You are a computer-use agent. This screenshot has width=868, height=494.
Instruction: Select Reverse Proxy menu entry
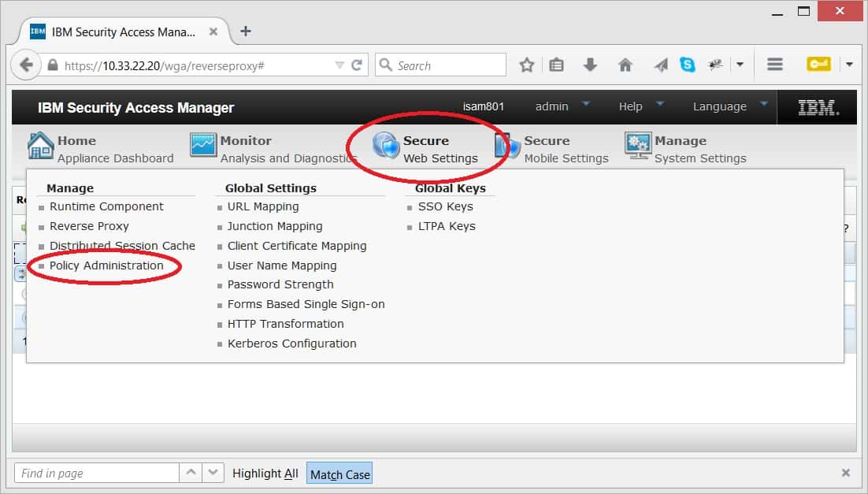click(89, 226)
